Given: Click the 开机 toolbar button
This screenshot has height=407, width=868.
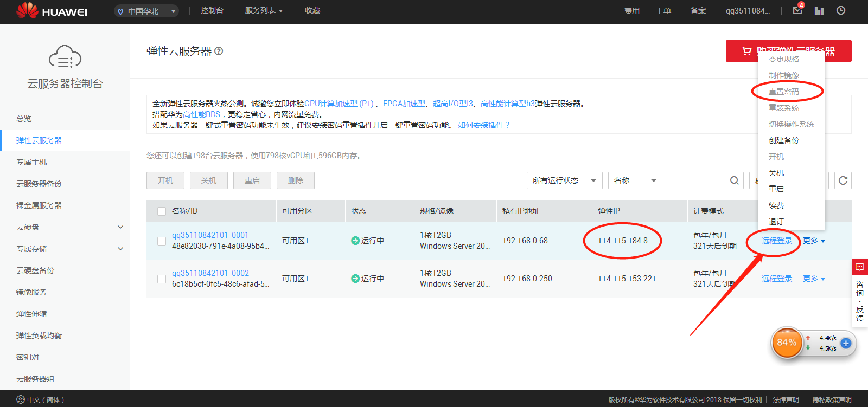Looking at the screenshot, I should tap(165, 180).
